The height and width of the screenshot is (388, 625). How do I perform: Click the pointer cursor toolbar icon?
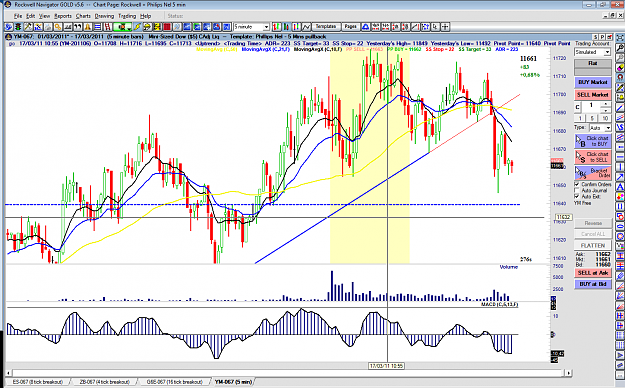point(435,27)
